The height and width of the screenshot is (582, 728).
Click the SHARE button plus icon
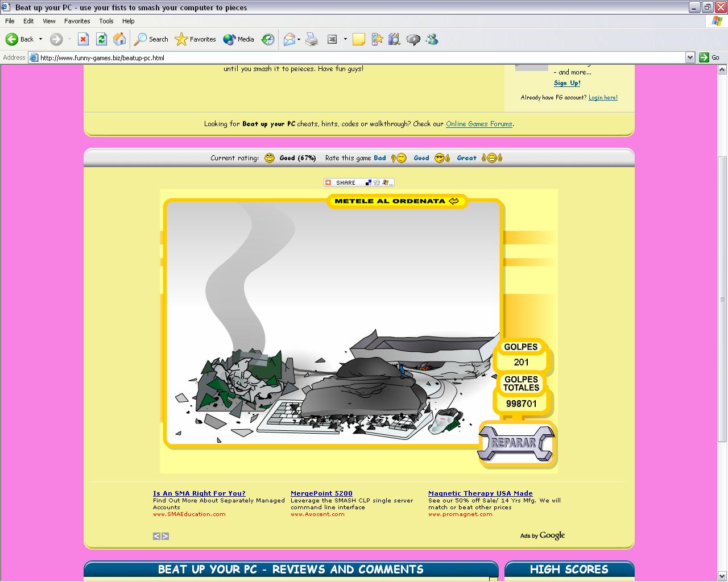pyautogui.click(x=328, y=182)
